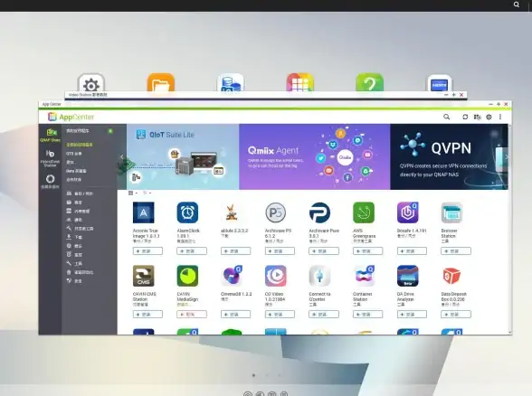Open the Acronis True Image app icon

pyautogui.click(x=144, y=212)
